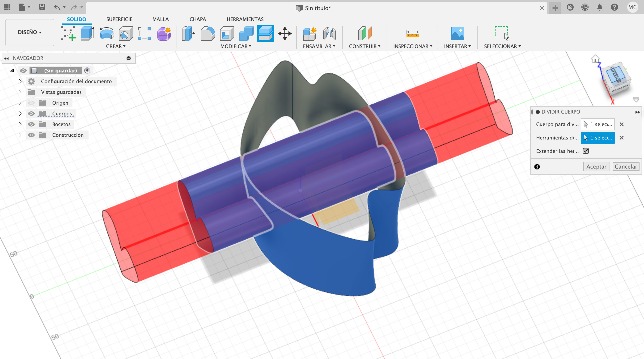Expand Configuración del documento node

point(20,81)
